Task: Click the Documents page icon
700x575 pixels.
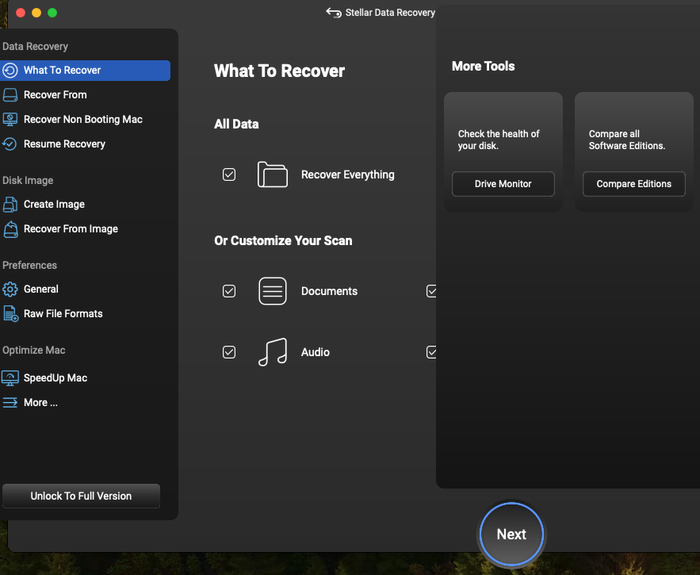Action: [272, 291]
